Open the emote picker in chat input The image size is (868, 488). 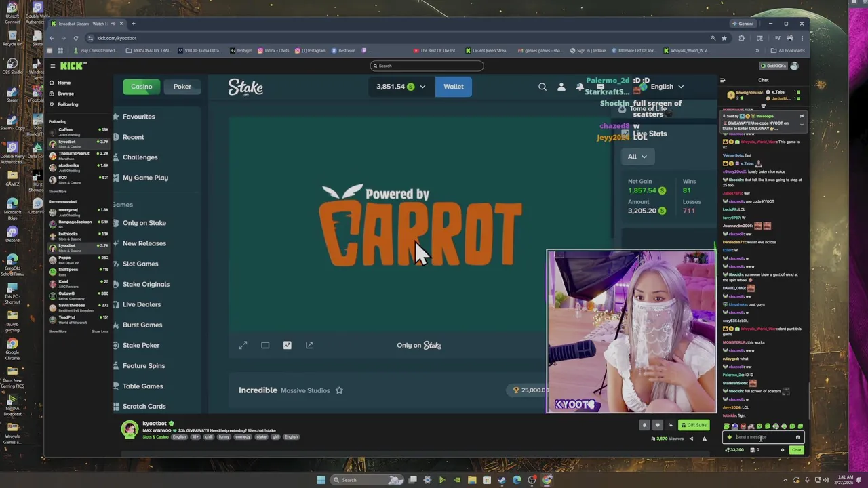(x=797, y=437)
